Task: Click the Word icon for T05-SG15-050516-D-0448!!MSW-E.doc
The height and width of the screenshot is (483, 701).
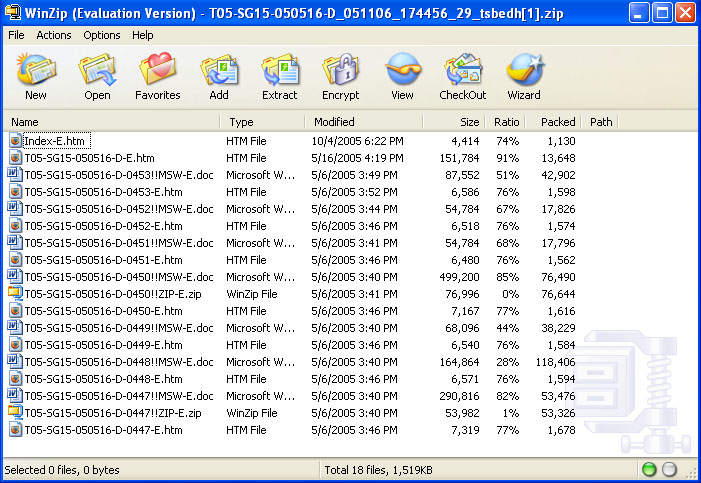Action: point(15,362)
